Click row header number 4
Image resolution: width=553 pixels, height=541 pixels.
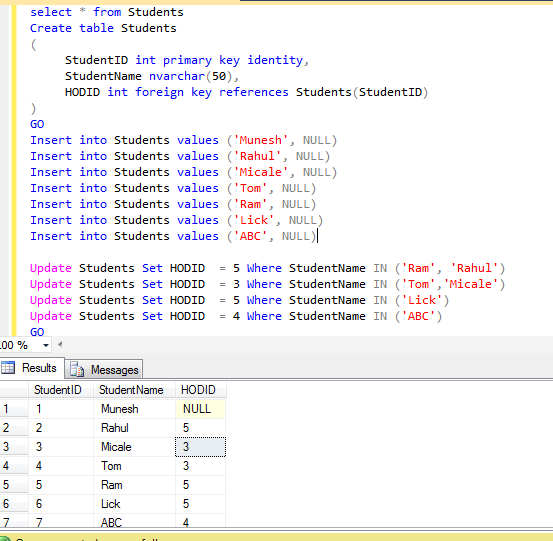[x=14, y=466]
